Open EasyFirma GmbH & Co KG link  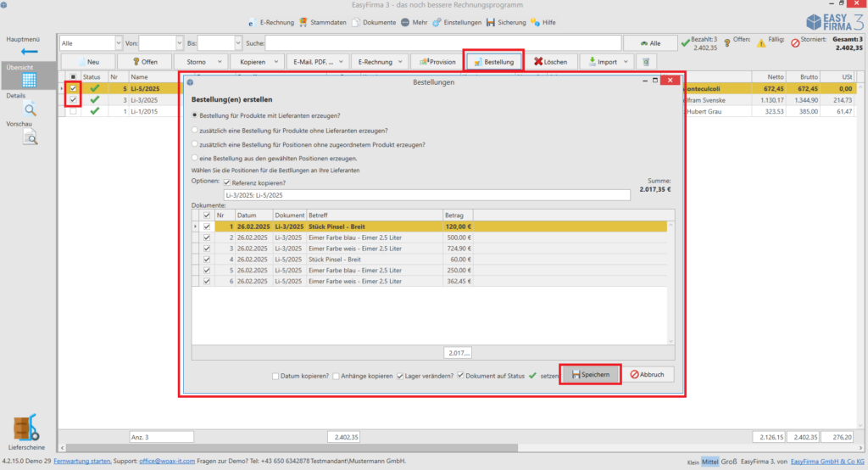coord(827,462)
